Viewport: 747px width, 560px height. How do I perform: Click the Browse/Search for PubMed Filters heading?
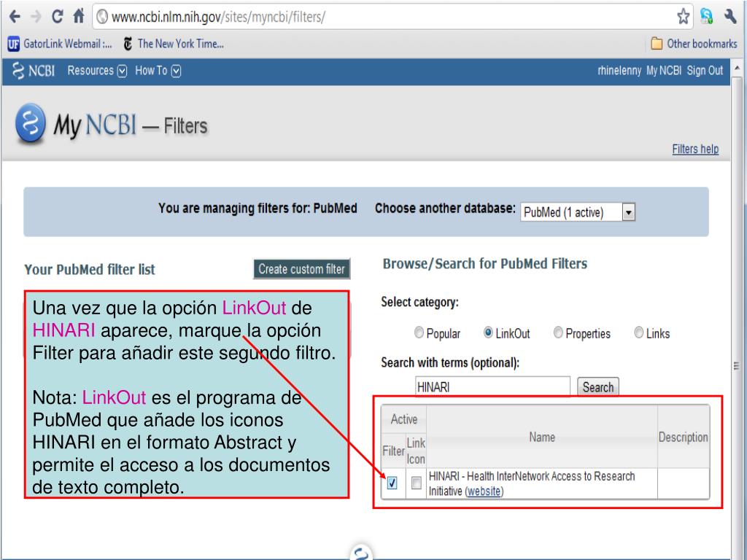click(x=485, y=264)
